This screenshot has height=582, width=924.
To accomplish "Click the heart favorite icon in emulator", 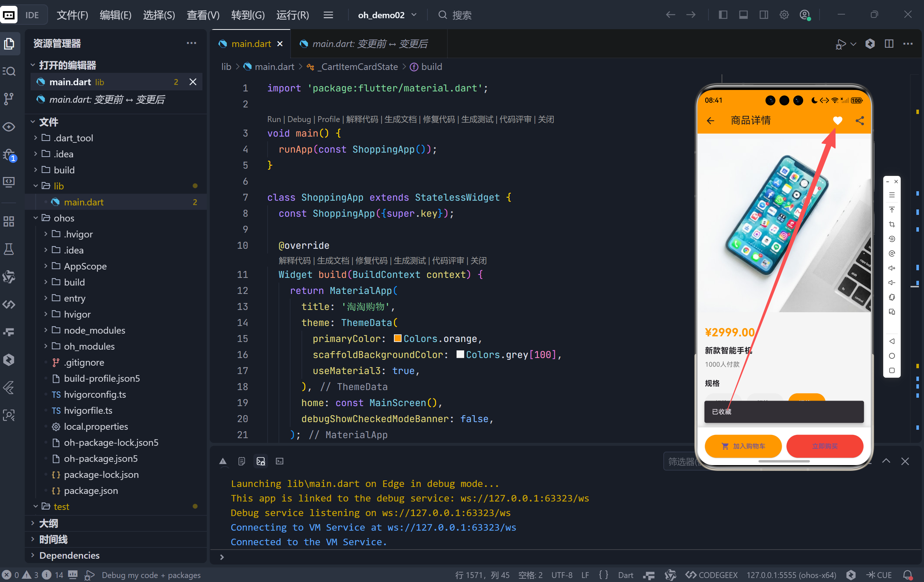I will click(838, 121).
